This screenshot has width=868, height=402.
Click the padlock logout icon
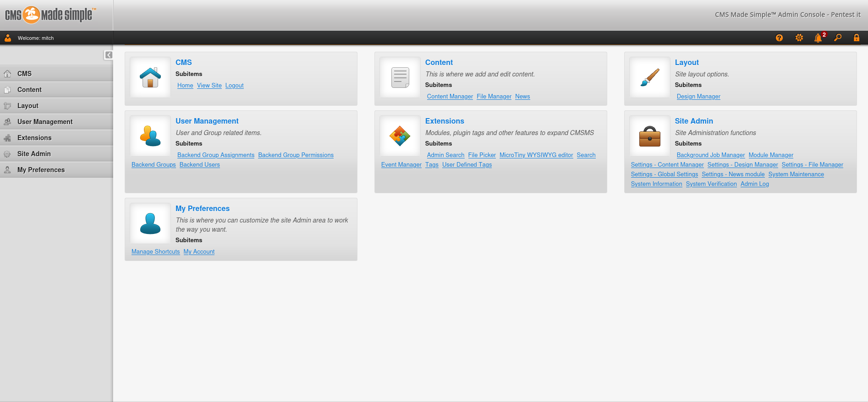click(857, 38)
